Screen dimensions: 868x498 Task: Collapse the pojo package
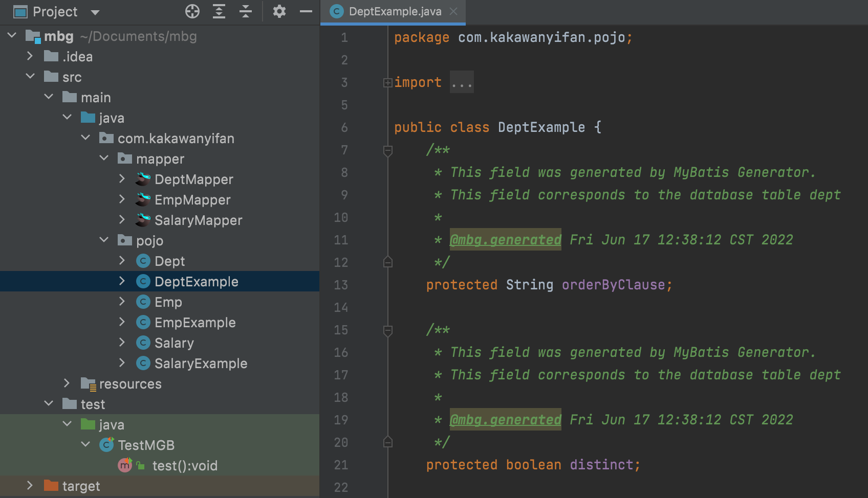click(x=104, y=240)
